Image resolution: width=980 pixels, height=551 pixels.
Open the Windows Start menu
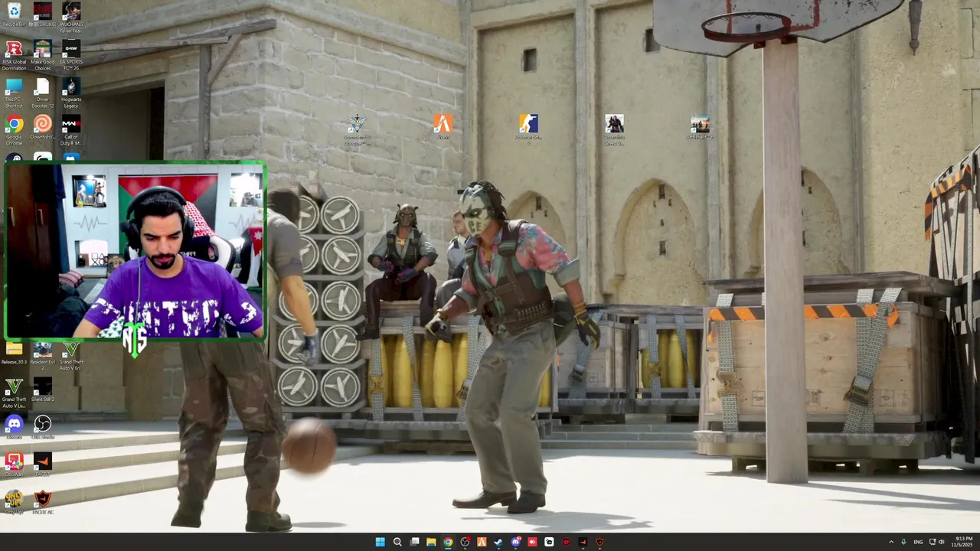click(381, 542)
